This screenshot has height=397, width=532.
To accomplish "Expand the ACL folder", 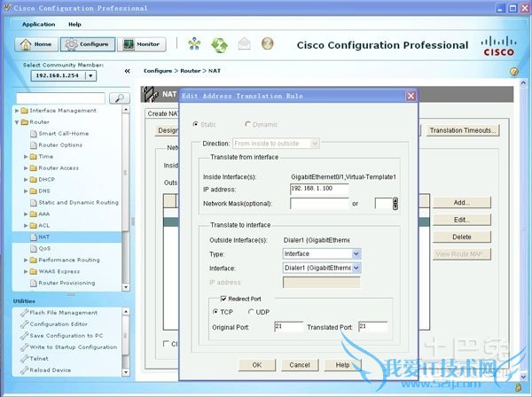I will click(26, 225).
